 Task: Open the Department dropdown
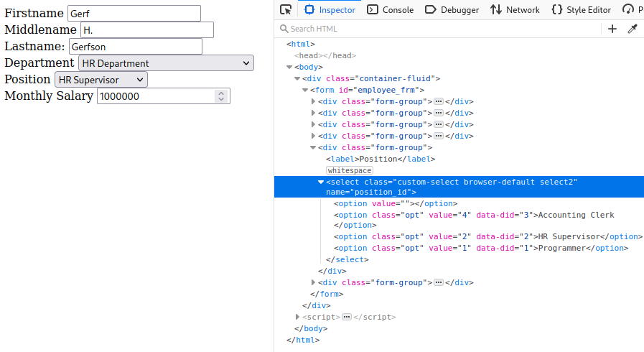pyautogui.click(x=166, y=63)
